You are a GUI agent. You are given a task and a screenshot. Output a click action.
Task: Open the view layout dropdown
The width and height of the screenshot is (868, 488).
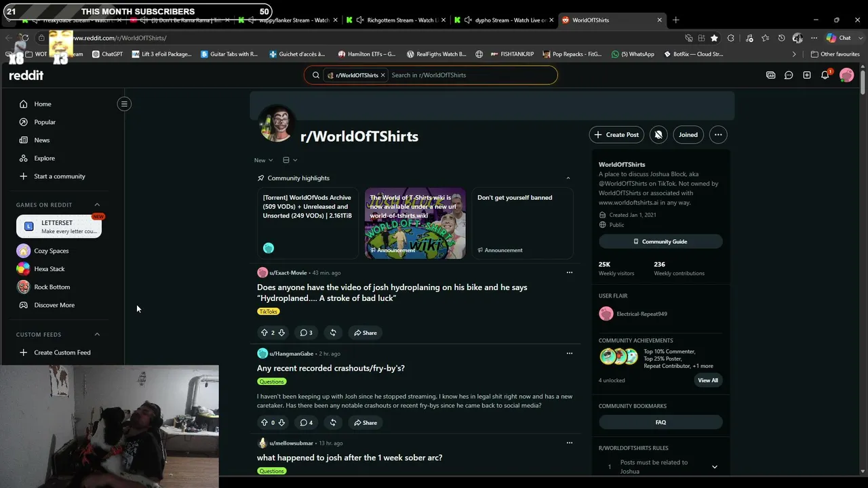click(x=290, y=160)
